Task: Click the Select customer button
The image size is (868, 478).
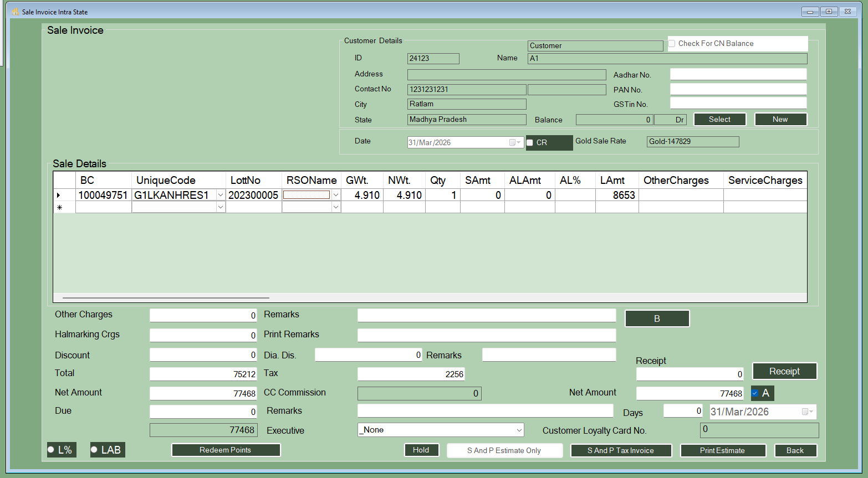Action: click(719, 119)
